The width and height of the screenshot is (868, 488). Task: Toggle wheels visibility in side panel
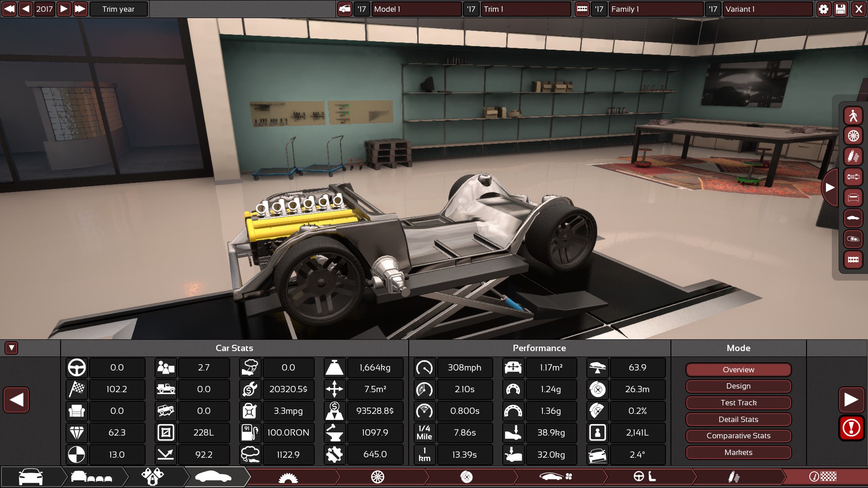(x=853, y=136)
